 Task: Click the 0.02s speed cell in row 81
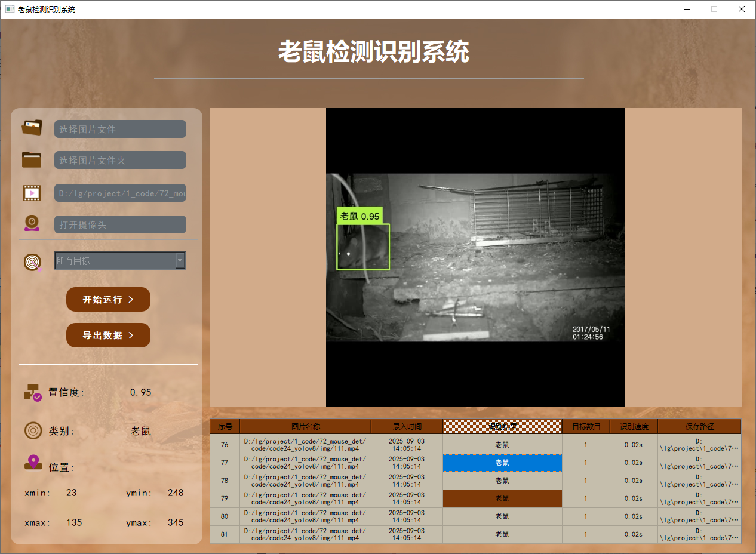pos(634,534)
